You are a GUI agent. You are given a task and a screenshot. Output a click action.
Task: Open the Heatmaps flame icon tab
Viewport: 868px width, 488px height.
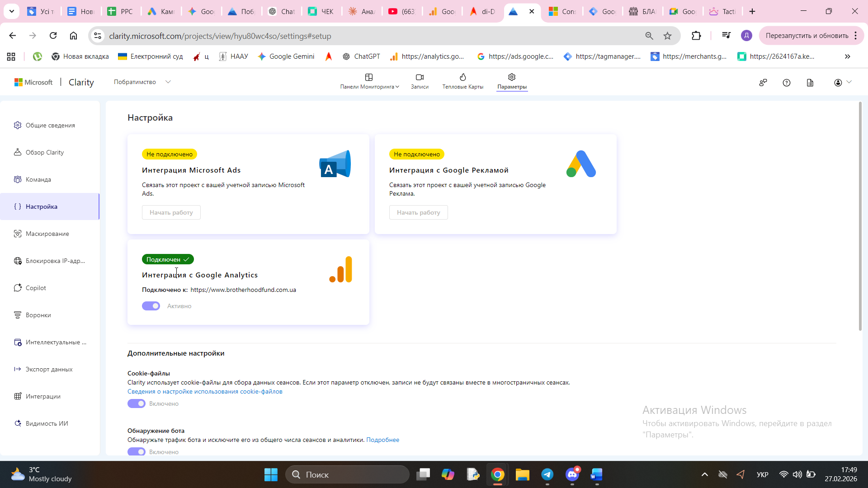[x=462, y=81]
